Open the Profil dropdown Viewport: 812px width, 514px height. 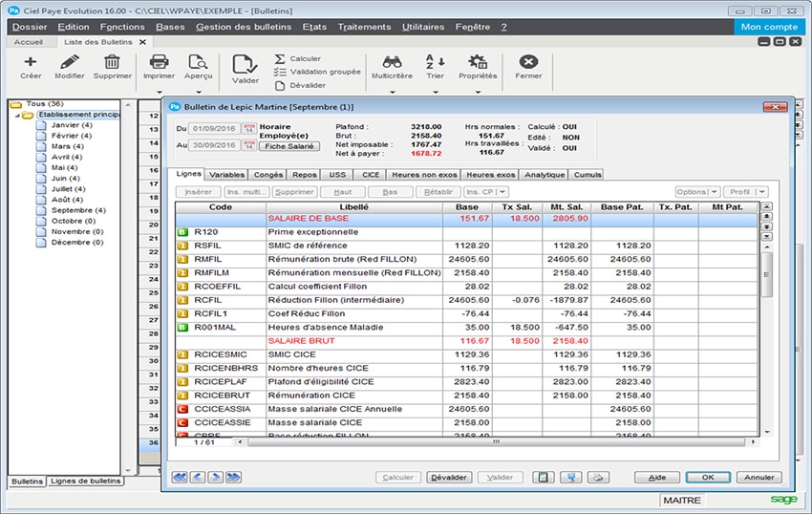[x=746, y=192]
